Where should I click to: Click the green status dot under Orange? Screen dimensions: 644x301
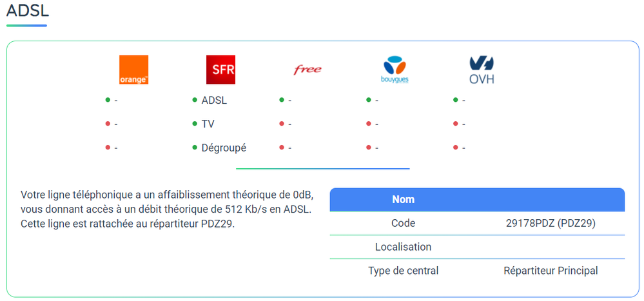[108, 100]
